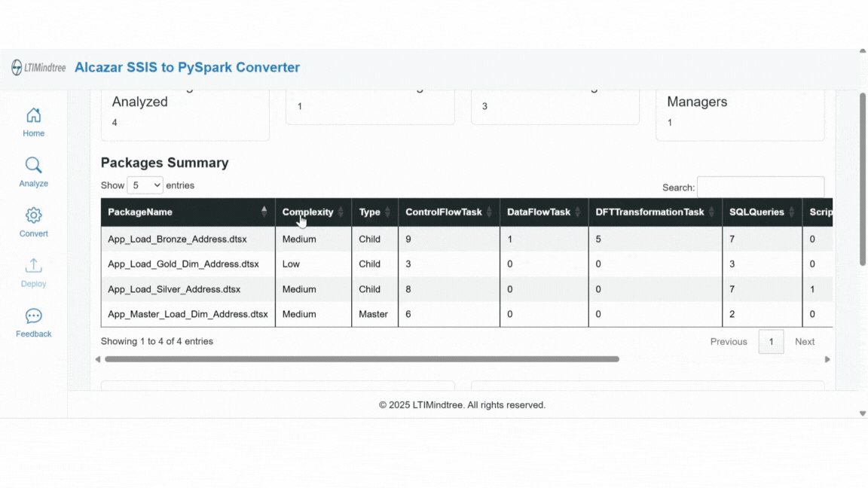The width and height of the screenshot is (868, 488).
Task: Open the Analyze magnifier icon
Action: pos(33,166)
